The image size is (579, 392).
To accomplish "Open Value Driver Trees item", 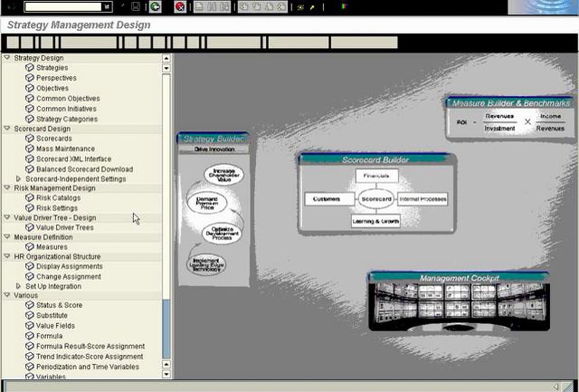I will (65, 228).
